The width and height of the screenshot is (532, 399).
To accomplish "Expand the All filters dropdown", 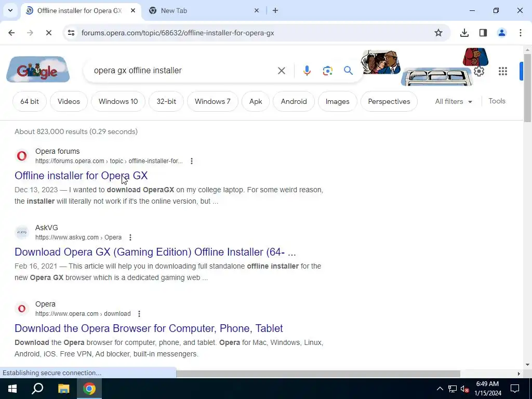I will (x=454, y=101).
